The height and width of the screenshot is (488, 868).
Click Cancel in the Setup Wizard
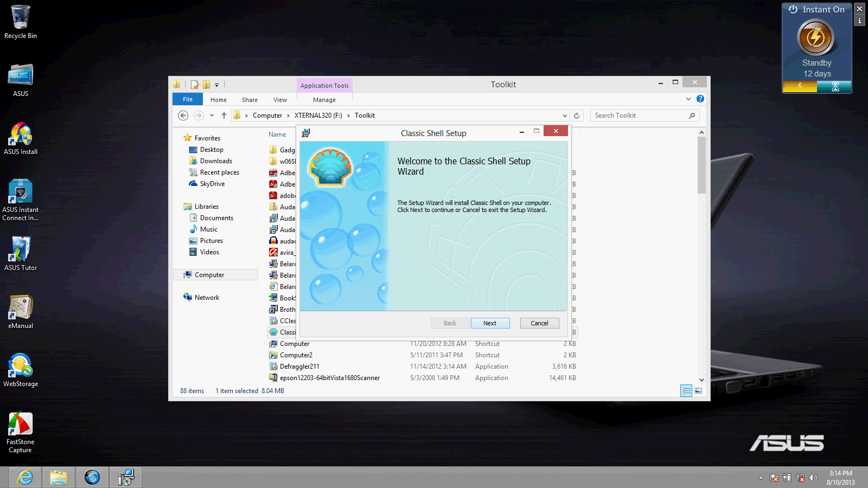pos(539,323)
